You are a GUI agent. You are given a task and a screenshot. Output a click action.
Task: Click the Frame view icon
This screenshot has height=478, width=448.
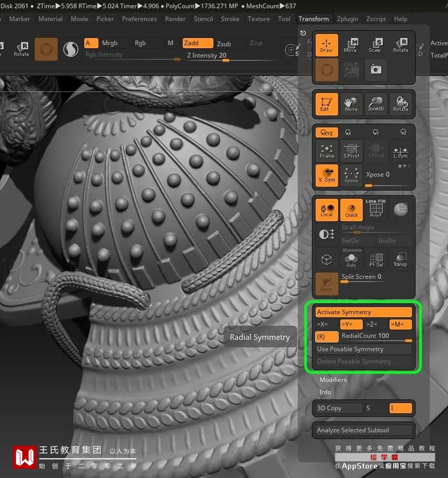(327, 151)
